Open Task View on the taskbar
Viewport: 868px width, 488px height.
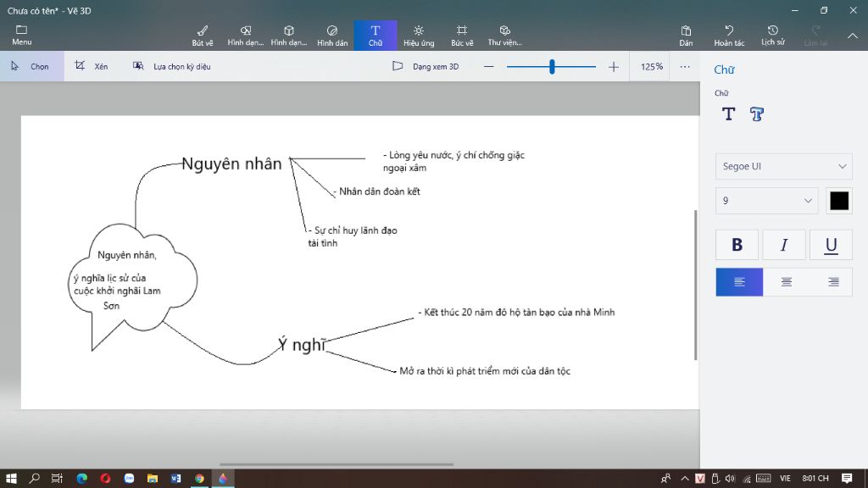pyautogui.click(x=57, y=478)
